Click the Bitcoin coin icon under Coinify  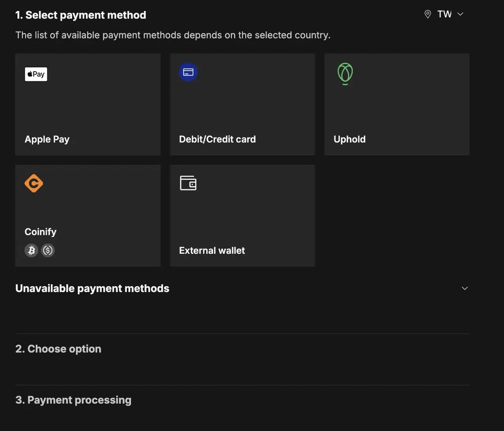pyautogui.click(x=31, y=250)
